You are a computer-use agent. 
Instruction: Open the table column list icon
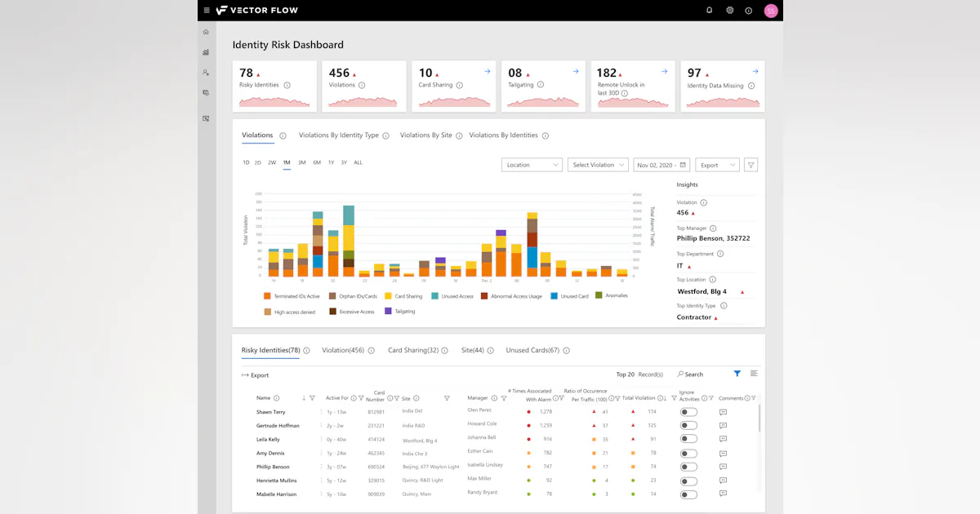click(754, 374)
